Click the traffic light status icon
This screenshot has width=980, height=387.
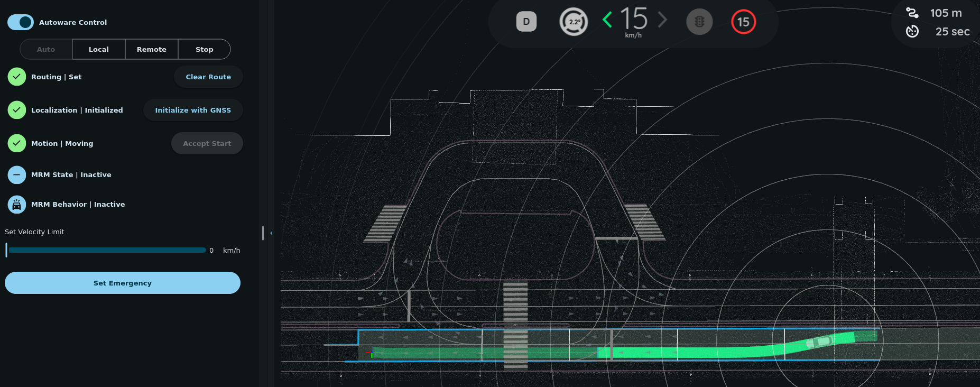[699, 22]
